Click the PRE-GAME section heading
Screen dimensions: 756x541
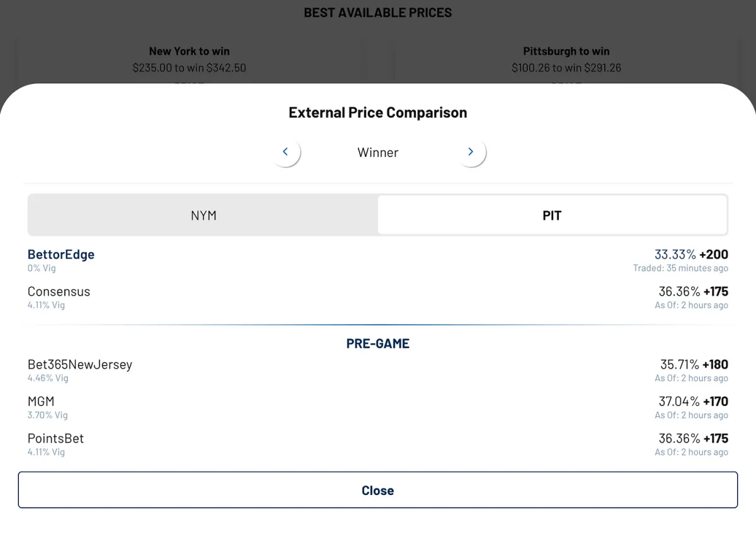(378, 344)
